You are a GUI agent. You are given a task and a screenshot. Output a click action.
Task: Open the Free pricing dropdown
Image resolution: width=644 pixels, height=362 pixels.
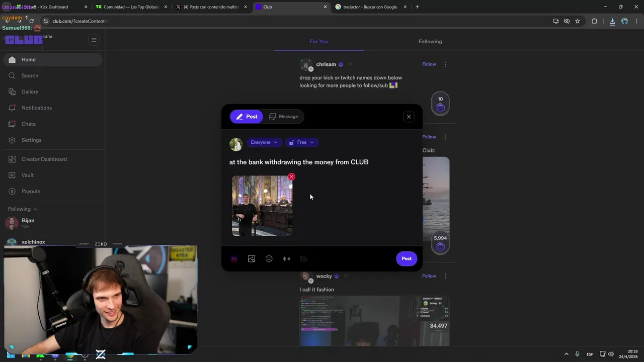[301, 142]
